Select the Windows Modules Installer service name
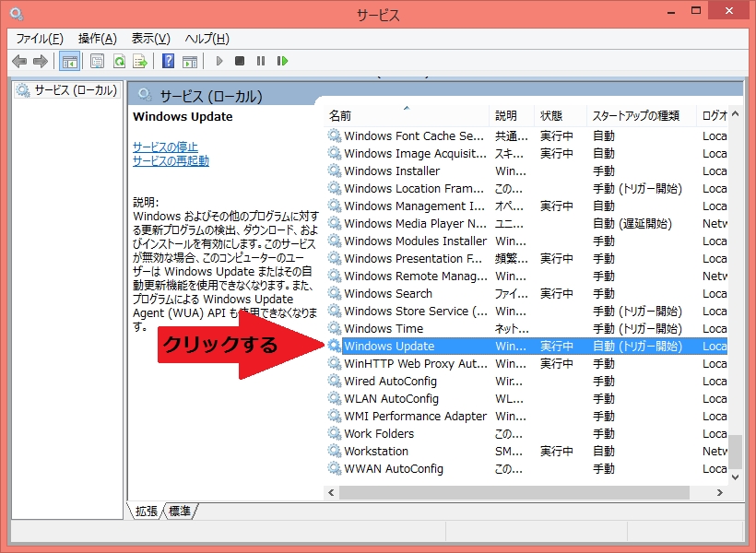 click(x=416, y=241)
